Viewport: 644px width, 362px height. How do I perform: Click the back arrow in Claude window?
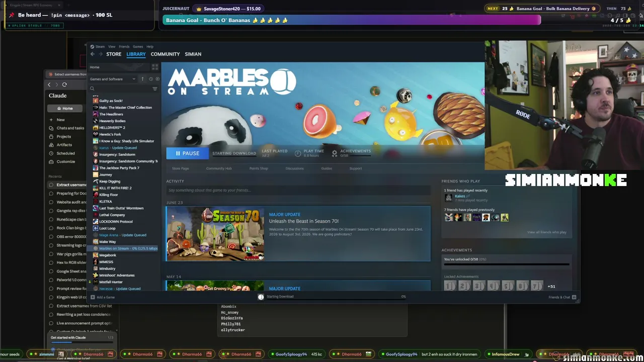tap(49, 84)
